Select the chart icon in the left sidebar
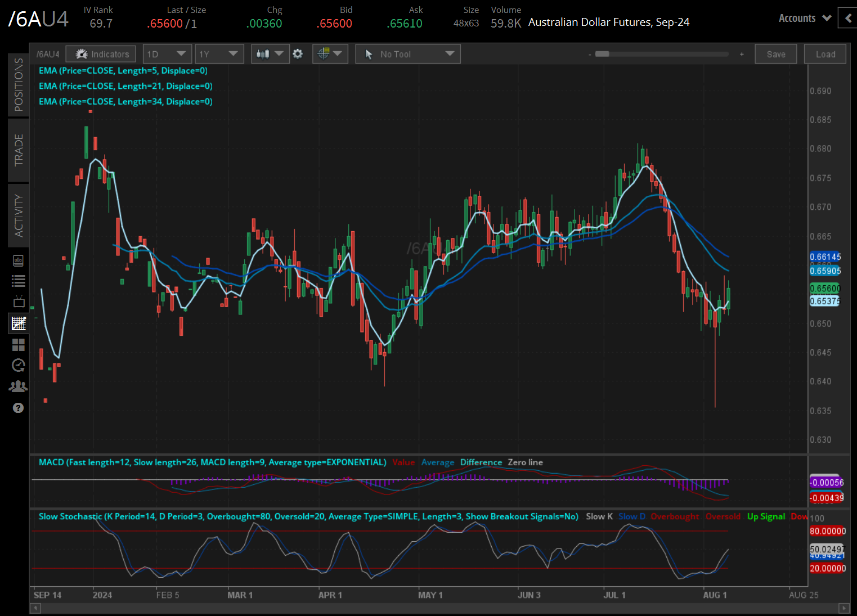The width and height of the screenshot is (857, 616). pyautogui.click(x=18, y=323)
